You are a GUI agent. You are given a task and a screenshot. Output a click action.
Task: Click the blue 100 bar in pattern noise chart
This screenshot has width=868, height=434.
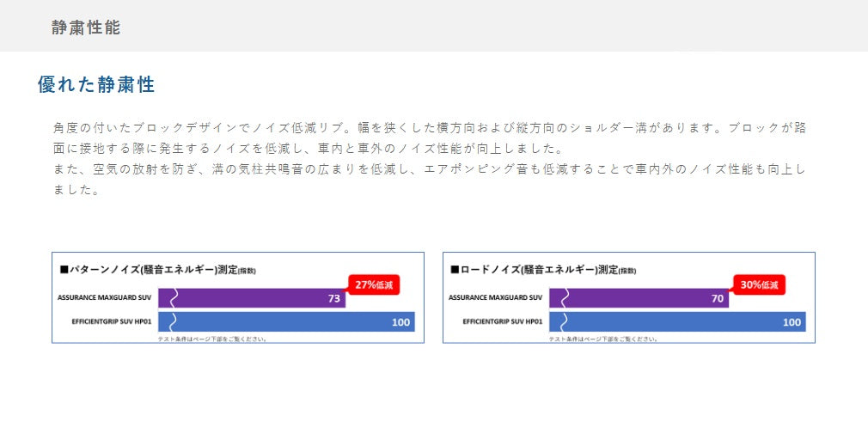coord(286,321)
